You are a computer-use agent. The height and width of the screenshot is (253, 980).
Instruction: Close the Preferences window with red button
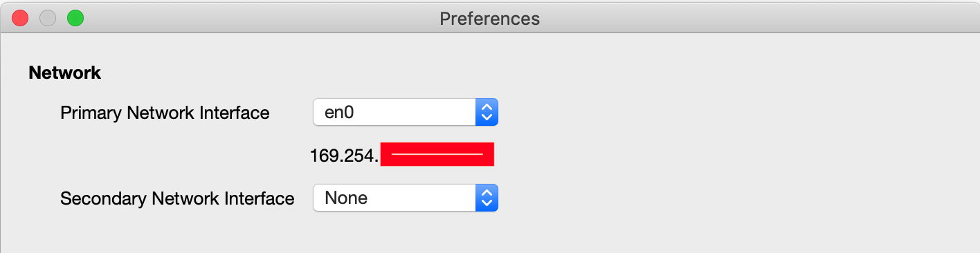click(x=21, y=18)
